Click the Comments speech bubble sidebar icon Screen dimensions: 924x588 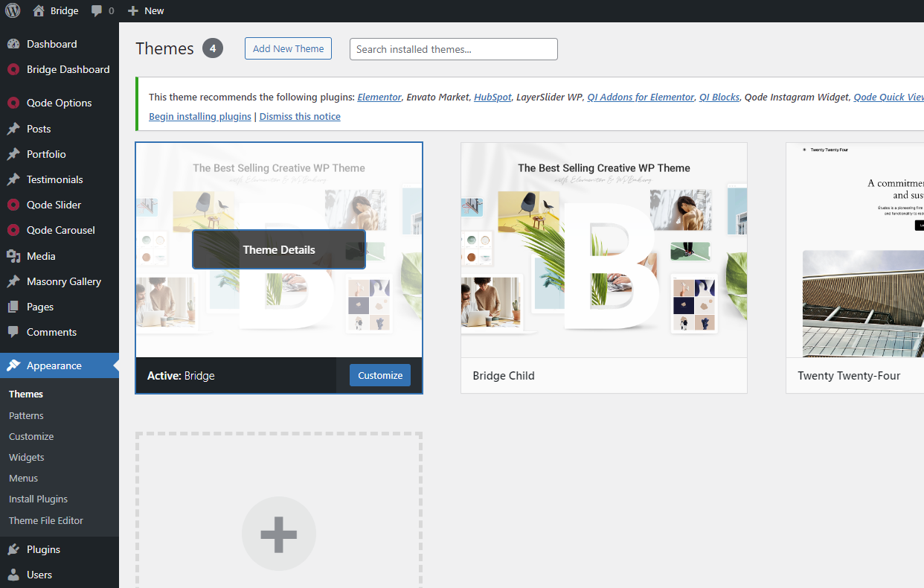[x=13, y=332]
